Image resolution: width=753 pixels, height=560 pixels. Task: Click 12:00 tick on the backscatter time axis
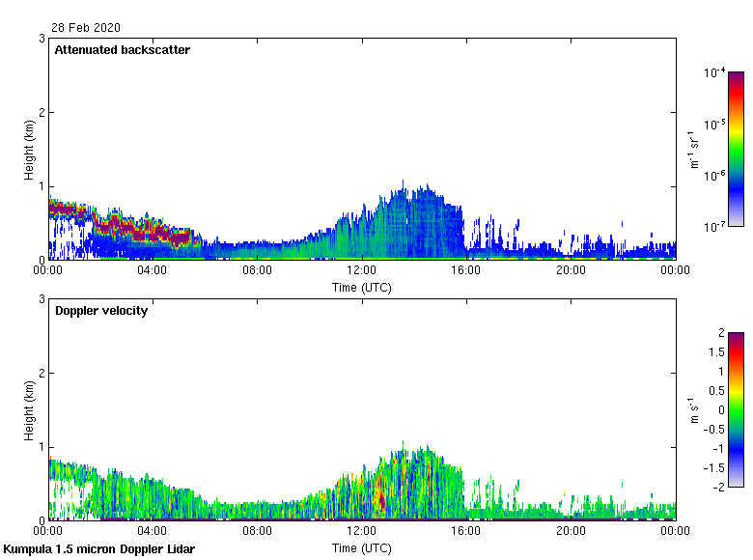pos(362,270)
